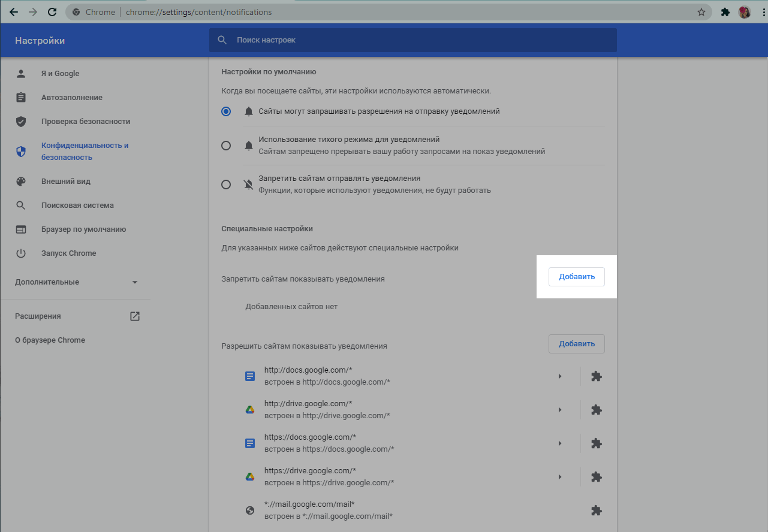Click the globe icon next to *://mail.google.com/mail*

click(x=250, y=510)
